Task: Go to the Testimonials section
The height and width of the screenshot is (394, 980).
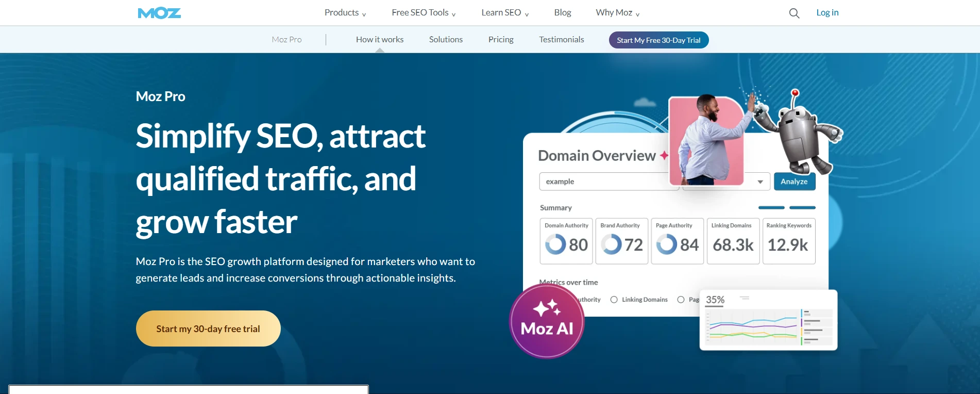Action: (562, 40)
